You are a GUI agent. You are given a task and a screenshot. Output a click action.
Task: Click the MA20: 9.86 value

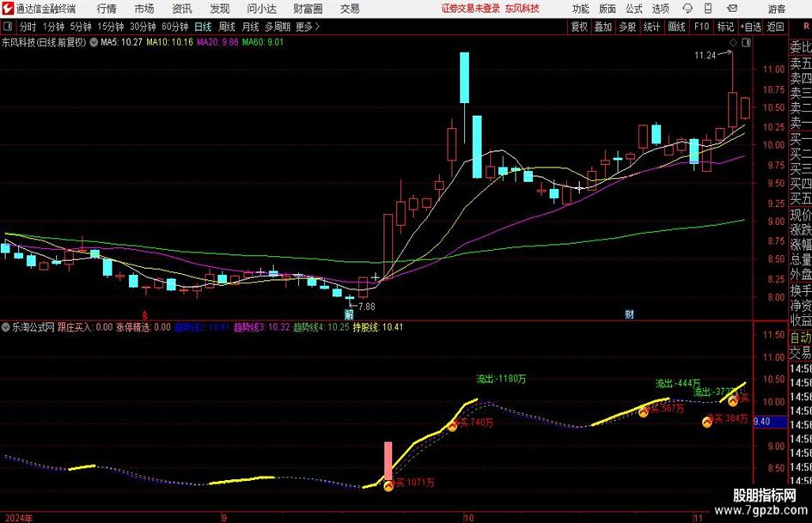[x=217, y=42]
